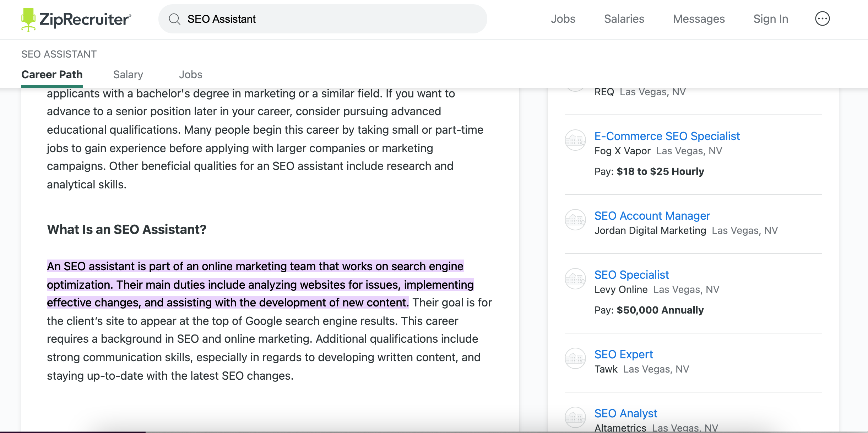Screen dimensions: 868x433
Task: Click the Altametrics company logo icon
Action: click(575, 417)
